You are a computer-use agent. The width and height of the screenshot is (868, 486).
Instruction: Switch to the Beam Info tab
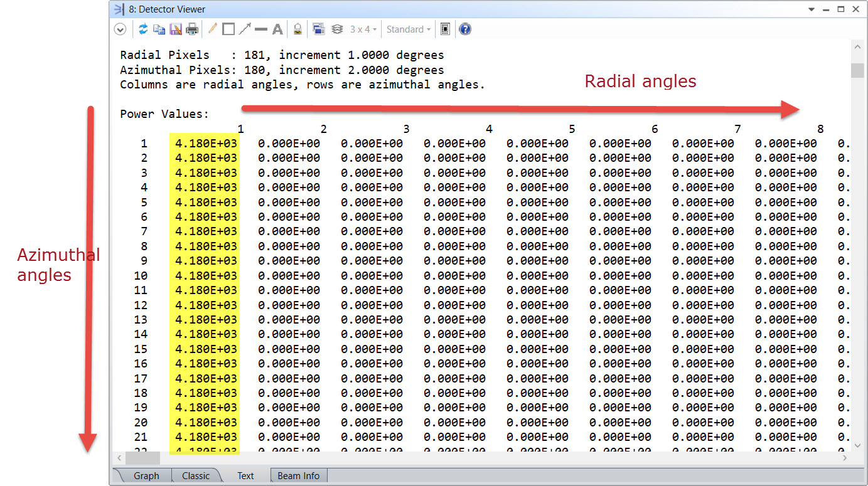[x=299, y=476]
